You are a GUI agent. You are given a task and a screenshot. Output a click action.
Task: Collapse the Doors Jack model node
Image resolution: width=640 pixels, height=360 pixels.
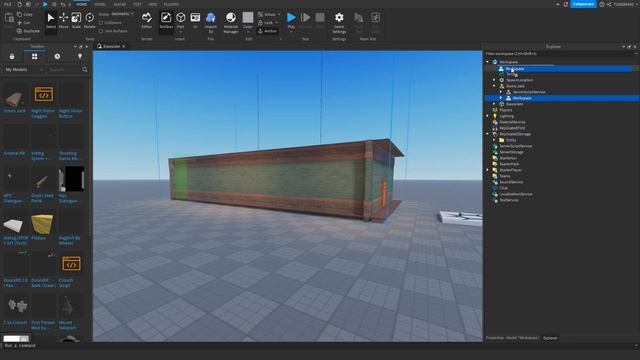[494, 86]
